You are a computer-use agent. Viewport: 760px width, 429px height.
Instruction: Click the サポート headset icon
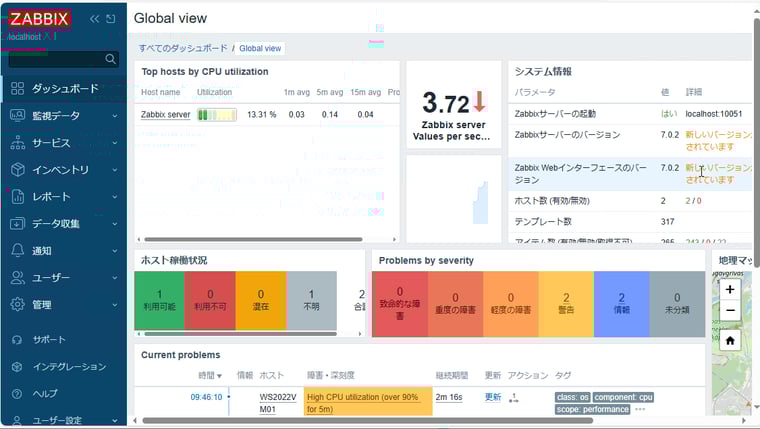[x=17, y=340]
